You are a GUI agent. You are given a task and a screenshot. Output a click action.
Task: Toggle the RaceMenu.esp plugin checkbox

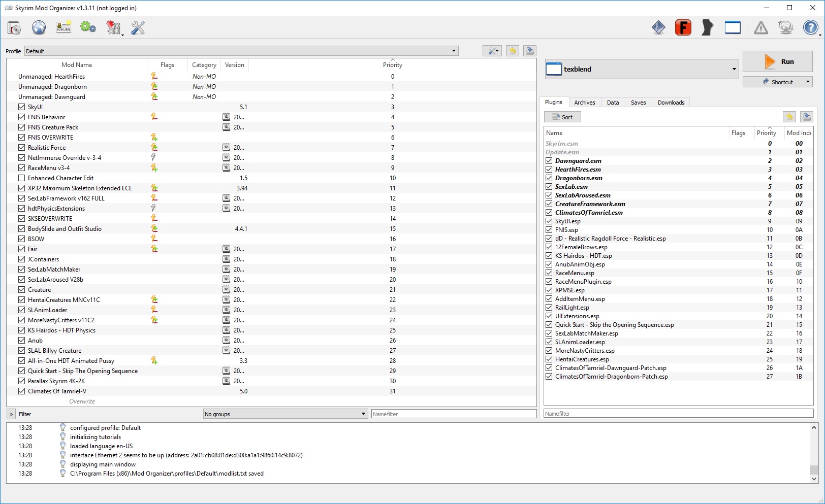[549, 273]
